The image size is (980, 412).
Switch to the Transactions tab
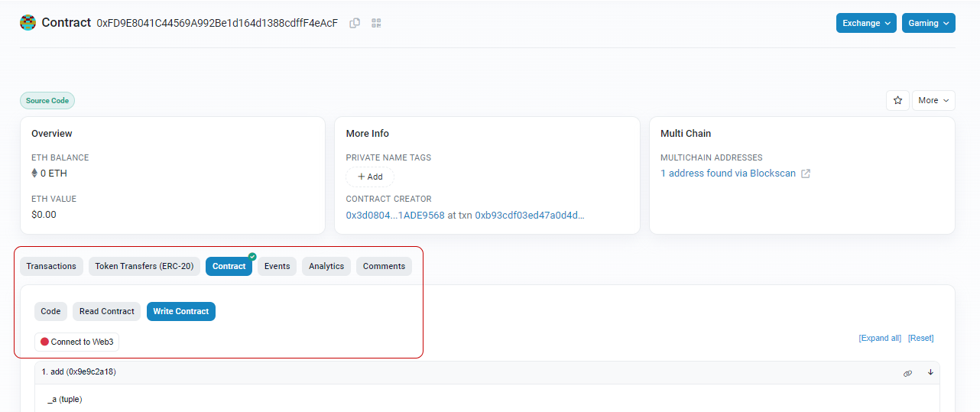(x=51, y=266)
